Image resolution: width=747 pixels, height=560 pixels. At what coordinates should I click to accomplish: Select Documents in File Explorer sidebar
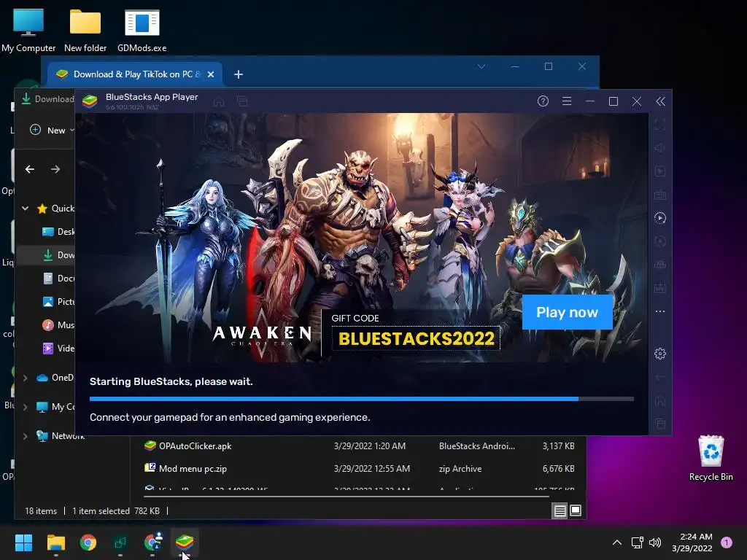(58, 278)
